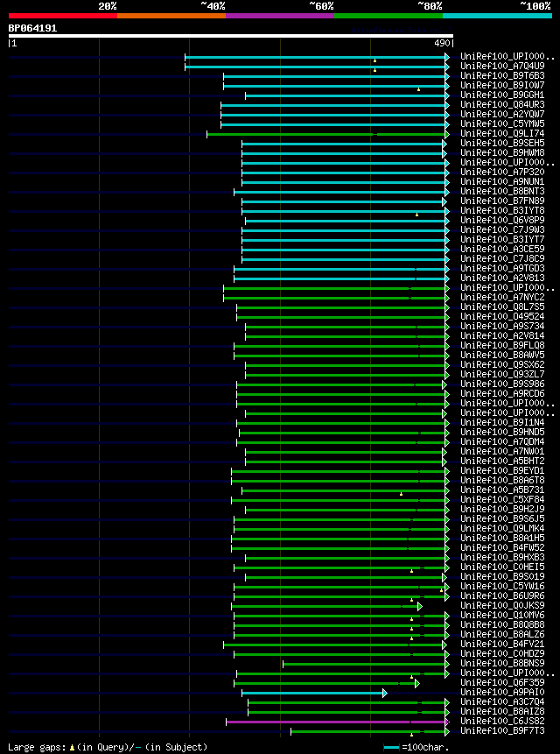Click the 490 end position label

(443, 43)
